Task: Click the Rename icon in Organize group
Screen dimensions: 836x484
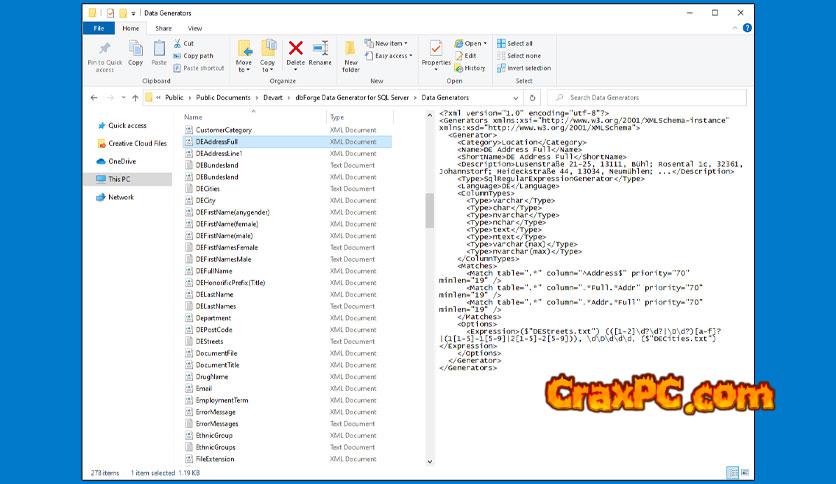Action: click(x=320, y=48)
